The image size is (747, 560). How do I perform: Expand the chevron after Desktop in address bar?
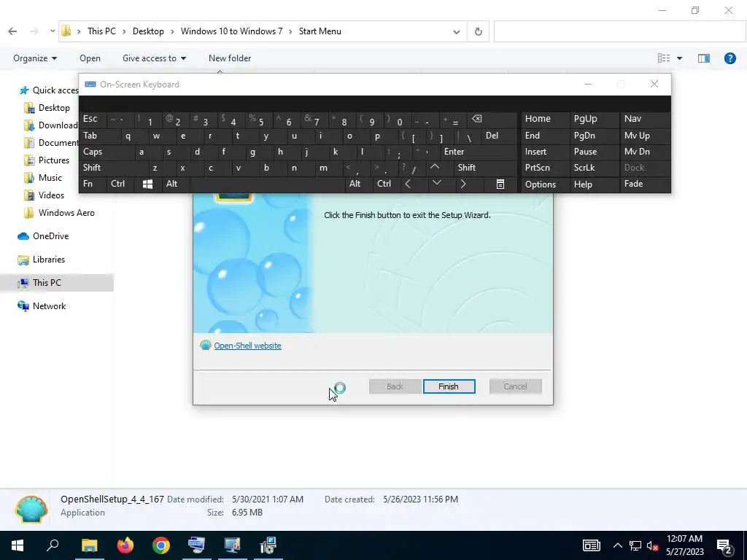click(172, 31)
